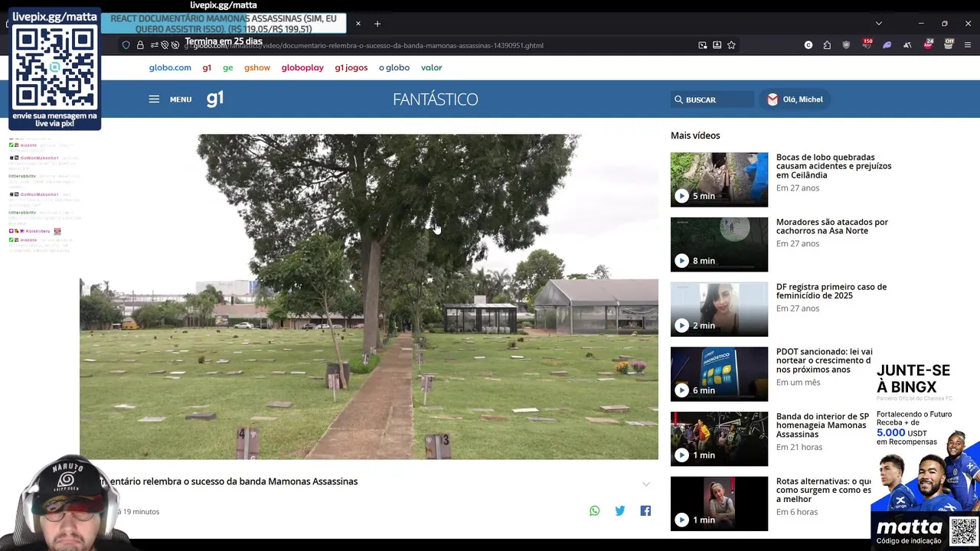Click the search magnifier icon
Screen dimensions: 980x551
678,99
